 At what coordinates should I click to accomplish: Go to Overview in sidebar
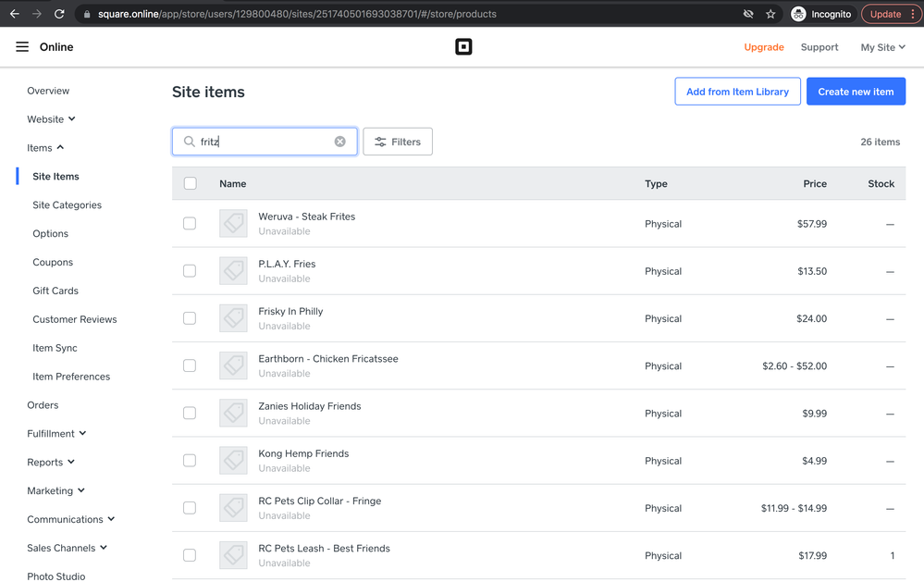click(x=48, y=91)
